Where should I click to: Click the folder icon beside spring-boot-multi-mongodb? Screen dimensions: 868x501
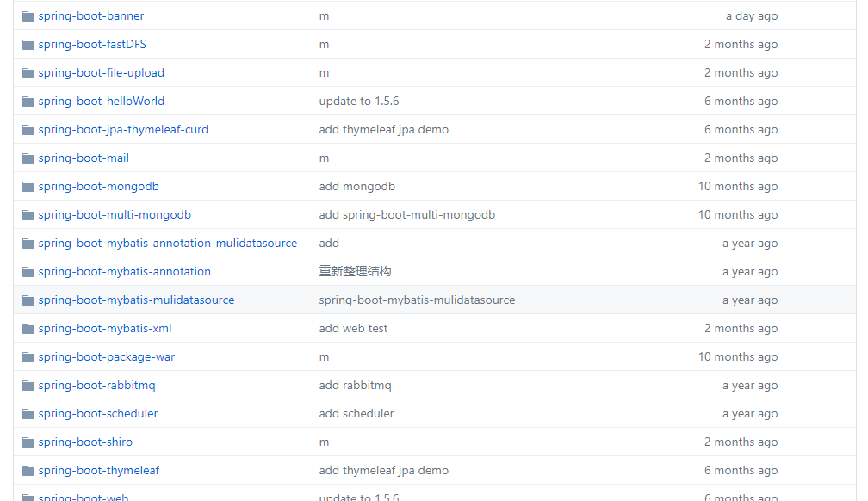(28, 215)
